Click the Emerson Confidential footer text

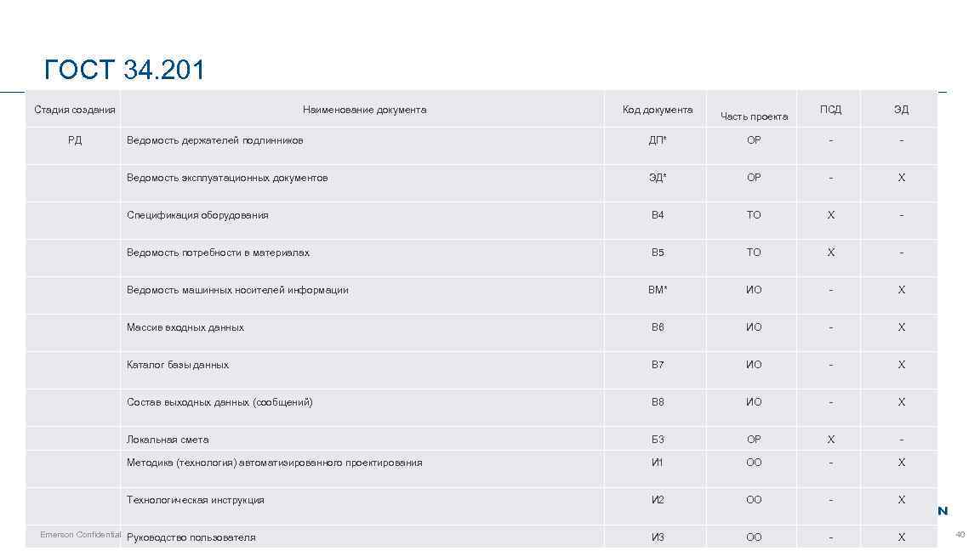click(81, 535)
